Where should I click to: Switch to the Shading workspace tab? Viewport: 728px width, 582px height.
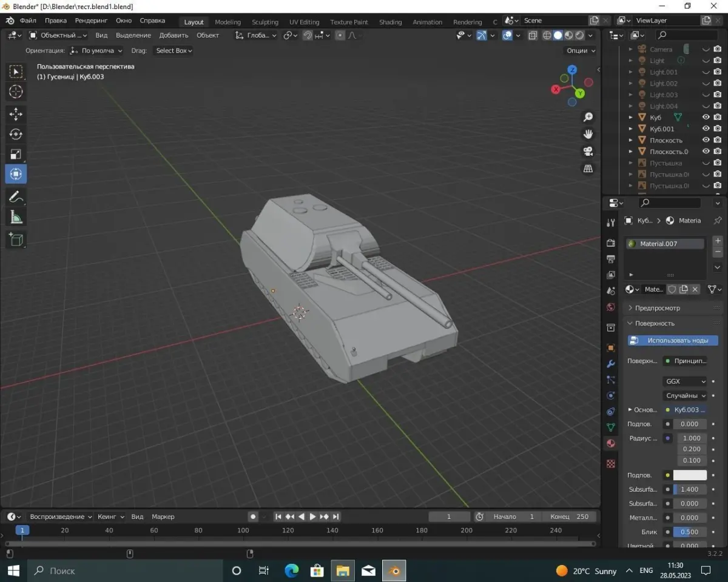coord(390,22)
